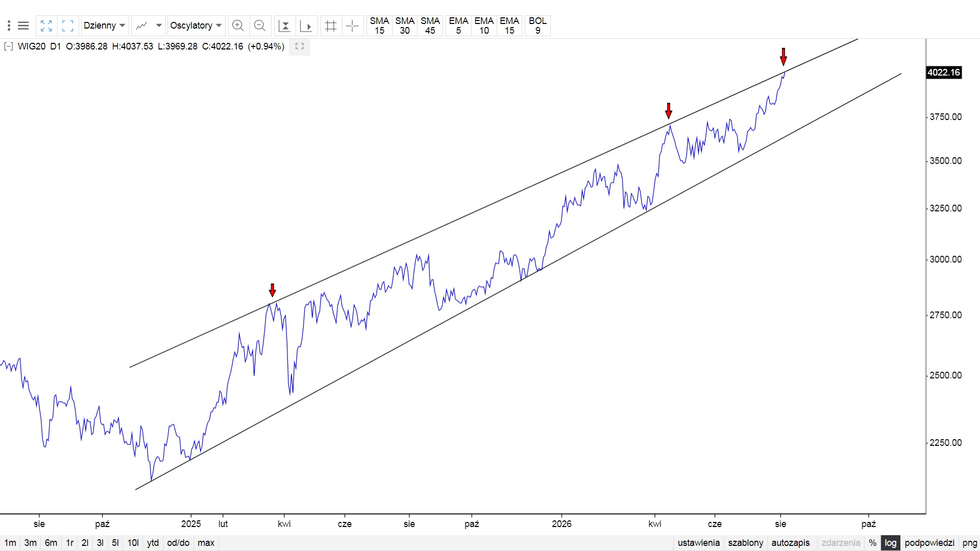Select the 2l time range
This screenshot has height=551, width=980.
85,543
